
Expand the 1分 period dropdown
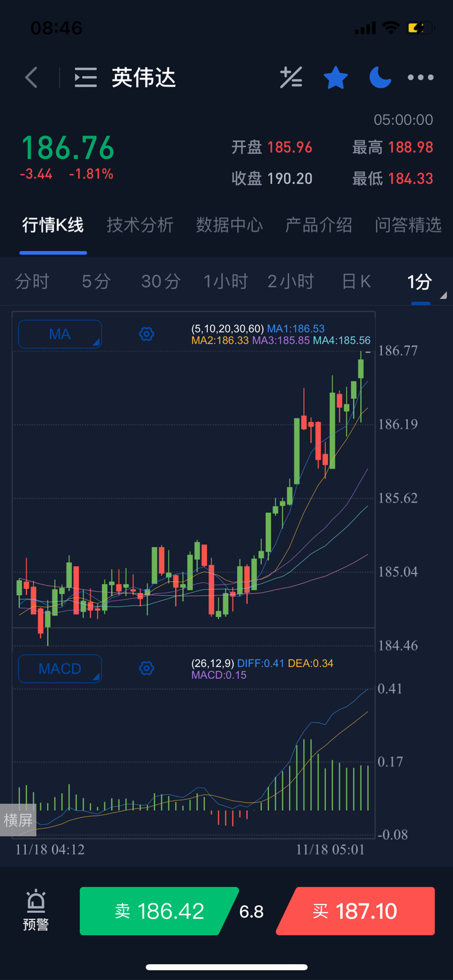coord(421,282)
